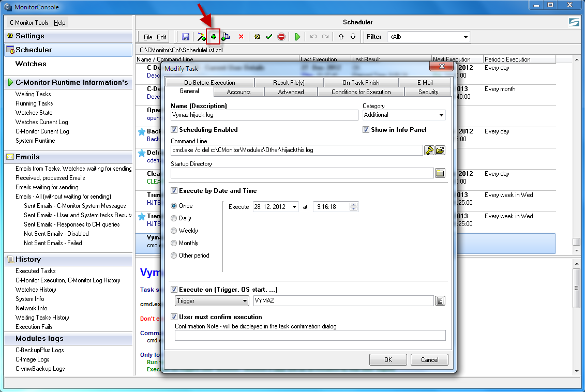Duplicate task using the copy-plus icon
Image resolution: width=585 pixels, height=392 pixels.
pos(226,37)
